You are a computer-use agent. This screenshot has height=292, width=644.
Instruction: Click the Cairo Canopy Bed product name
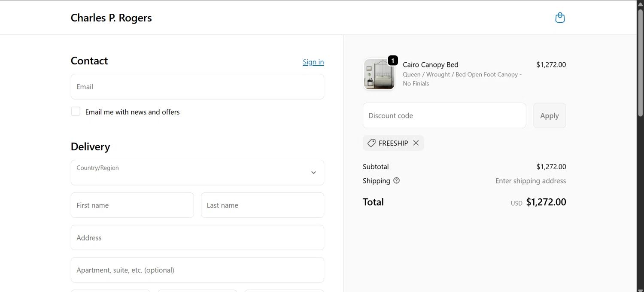tap(431, 65)
